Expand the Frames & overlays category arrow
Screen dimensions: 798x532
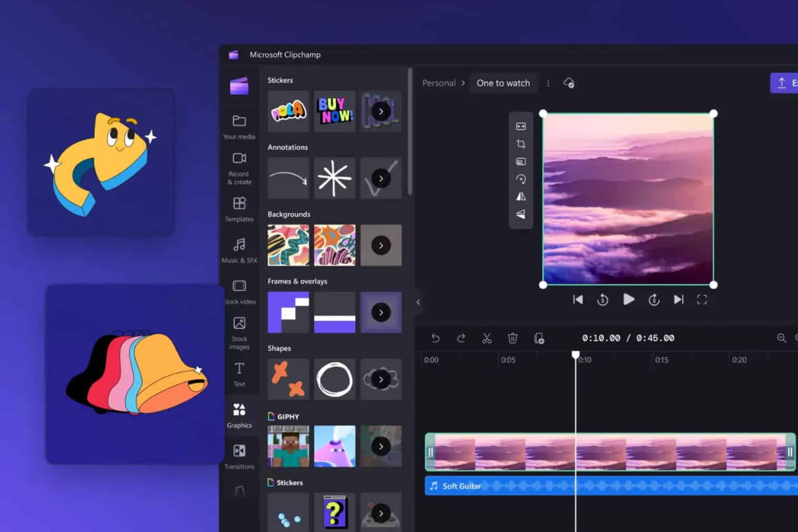point(381,312)
